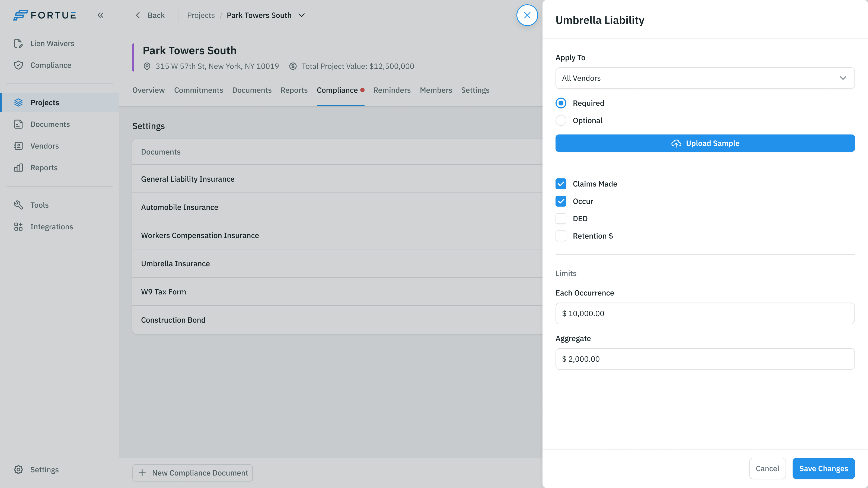Open the Reminders tab
This screenshot has width=868, height=488.
(x=392, y=90)
